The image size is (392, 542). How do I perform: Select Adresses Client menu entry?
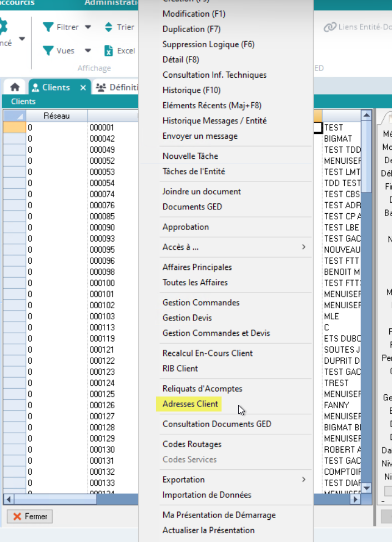pos(190,404)
